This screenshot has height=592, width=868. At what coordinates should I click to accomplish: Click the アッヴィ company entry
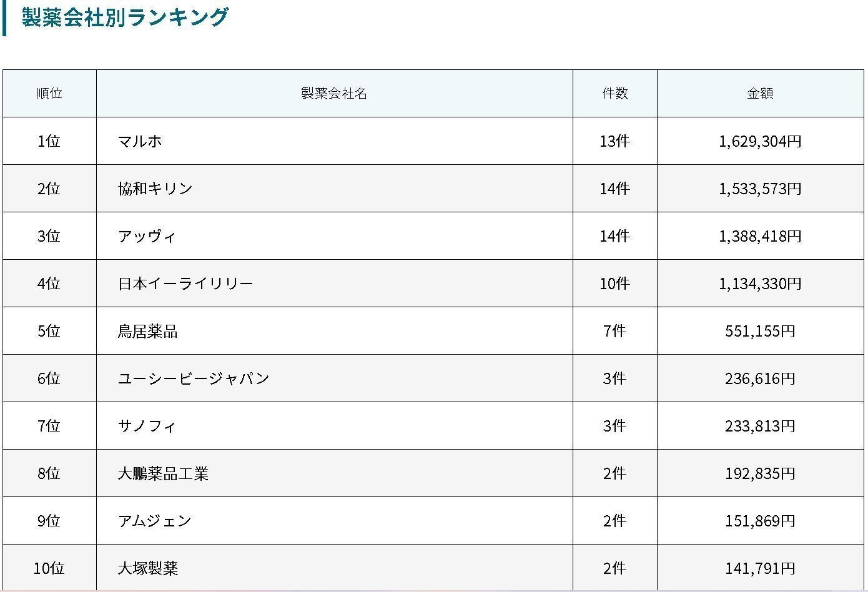pyautogui.click(x=147, y=236)
